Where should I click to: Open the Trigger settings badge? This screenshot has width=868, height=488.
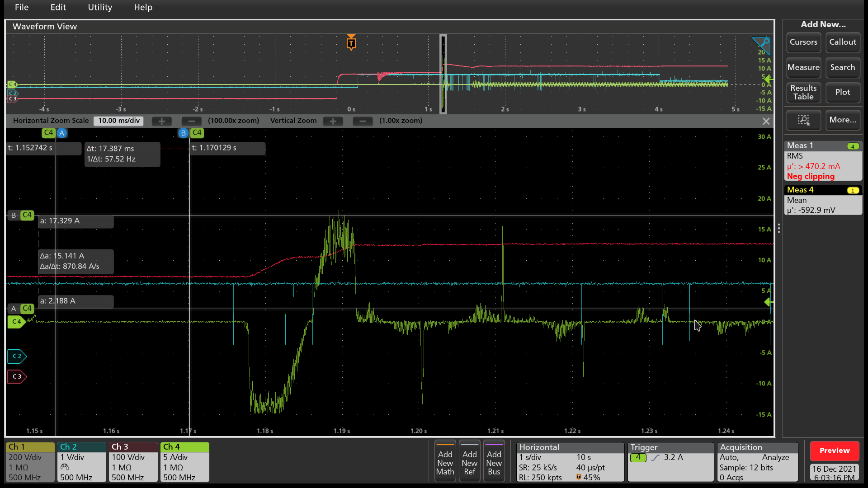pos(670,462)
